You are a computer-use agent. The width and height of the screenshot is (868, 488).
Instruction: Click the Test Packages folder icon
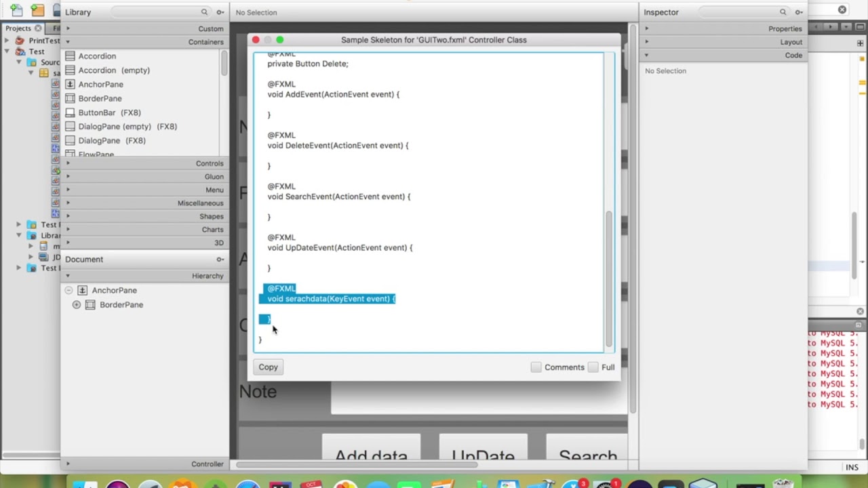(x=32, y=224)
